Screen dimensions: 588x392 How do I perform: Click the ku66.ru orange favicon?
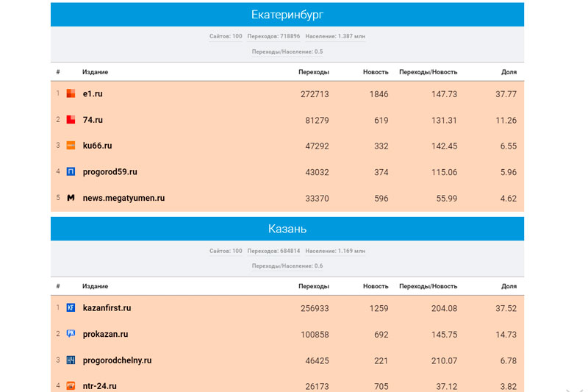[71, 146]
